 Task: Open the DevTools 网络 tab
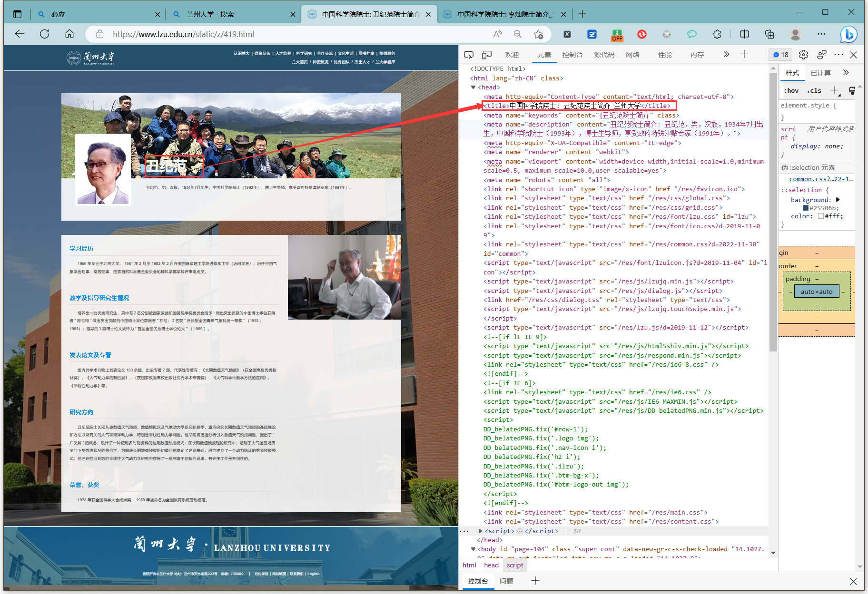pyautogui.click(x=633, y=55)
